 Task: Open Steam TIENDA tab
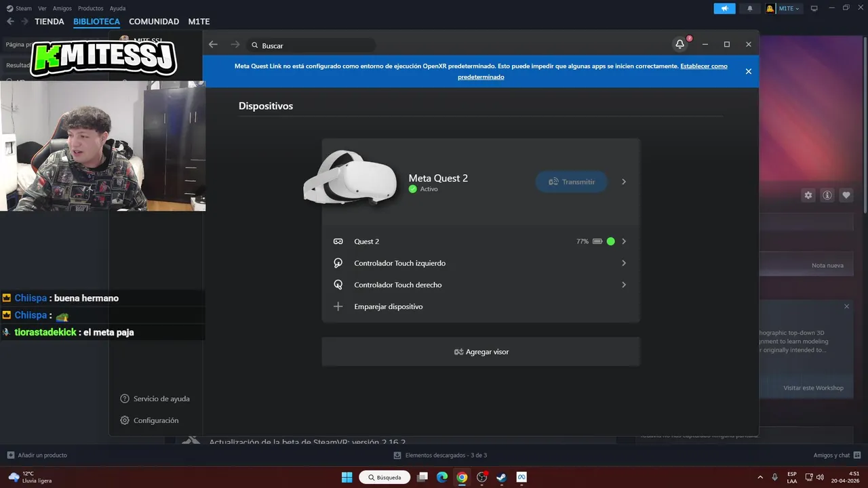click(50, 22)
